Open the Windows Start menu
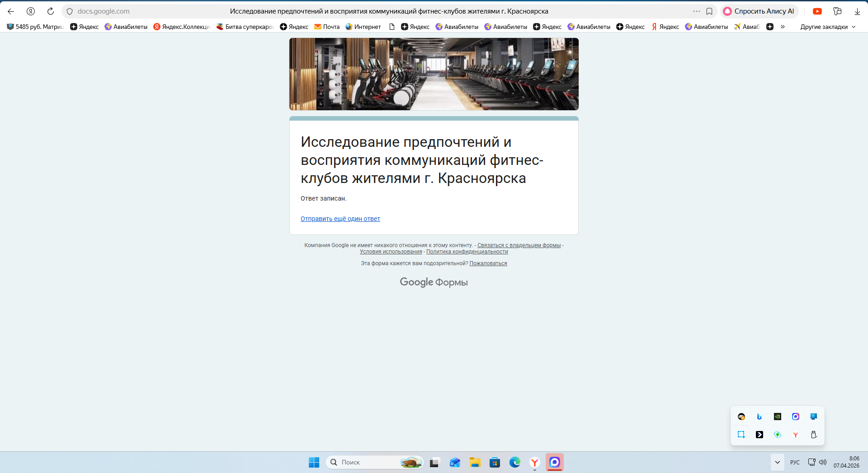 (314, 462)
